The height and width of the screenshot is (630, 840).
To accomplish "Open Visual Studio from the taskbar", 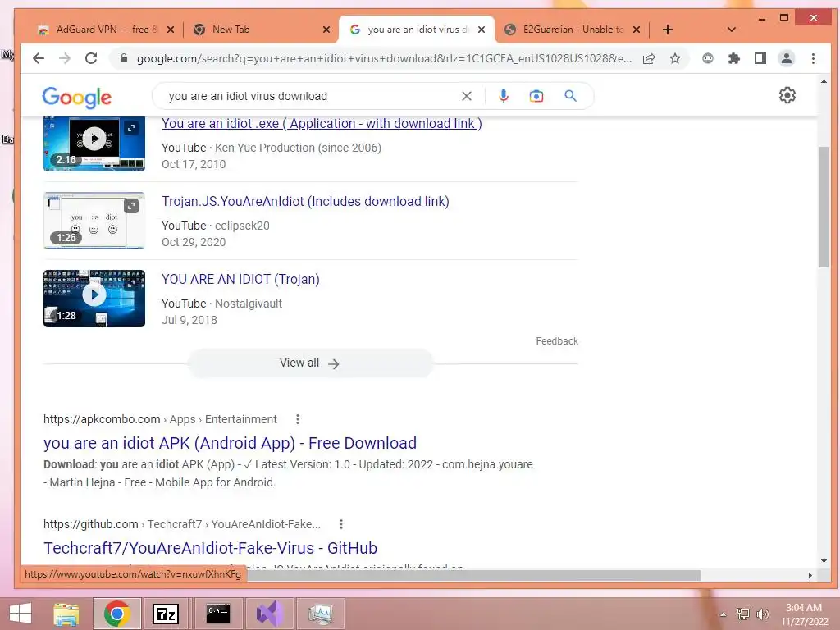I will [x=269, y=614].
